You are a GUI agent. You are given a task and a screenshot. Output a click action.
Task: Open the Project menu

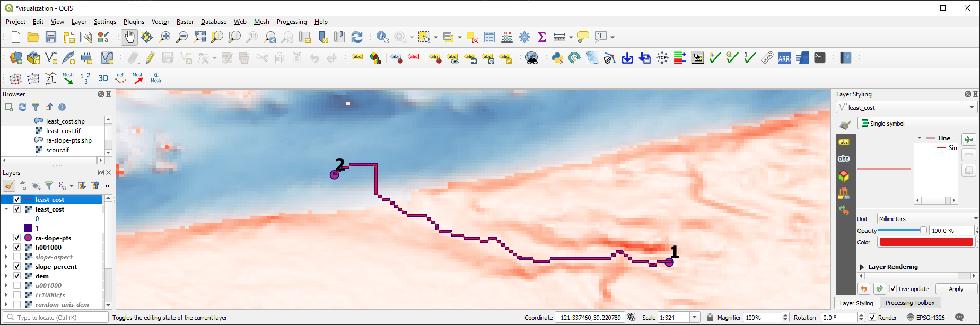15,22
